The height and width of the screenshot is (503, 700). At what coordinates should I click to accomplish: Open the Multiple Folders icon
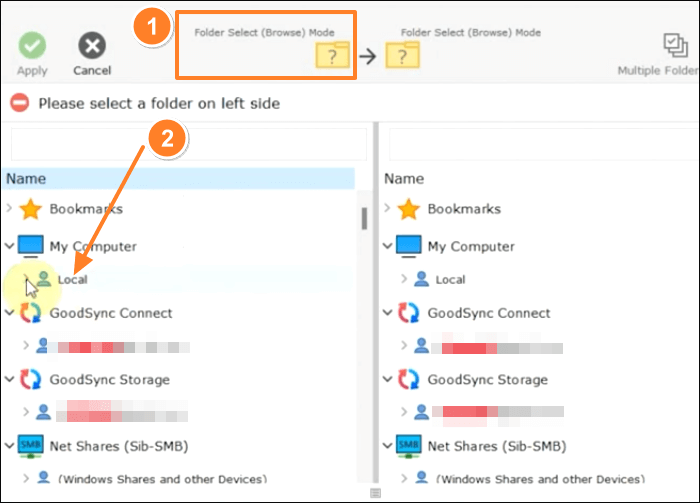(676, 46)
